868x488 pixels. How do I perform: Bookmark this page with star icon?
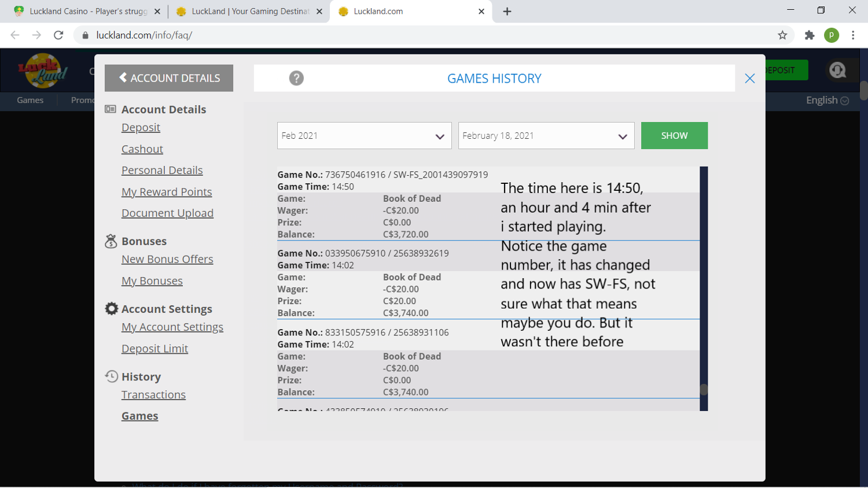[782, 35]
